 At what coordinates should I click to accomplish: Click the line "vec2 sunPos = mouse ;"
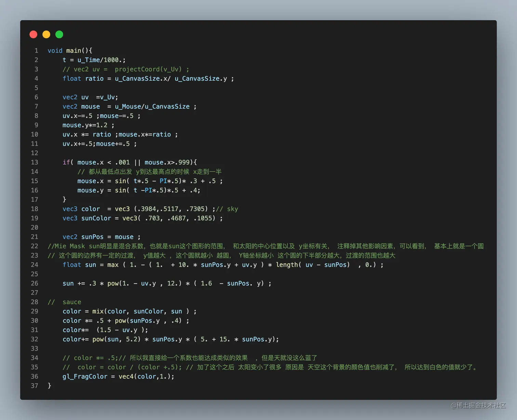coord(102,237)
